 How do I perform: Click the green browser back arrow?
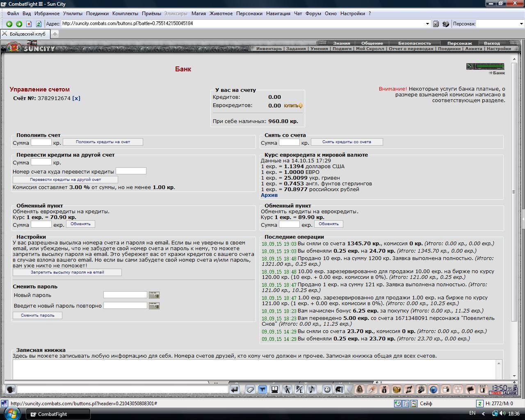pos(9,24)
